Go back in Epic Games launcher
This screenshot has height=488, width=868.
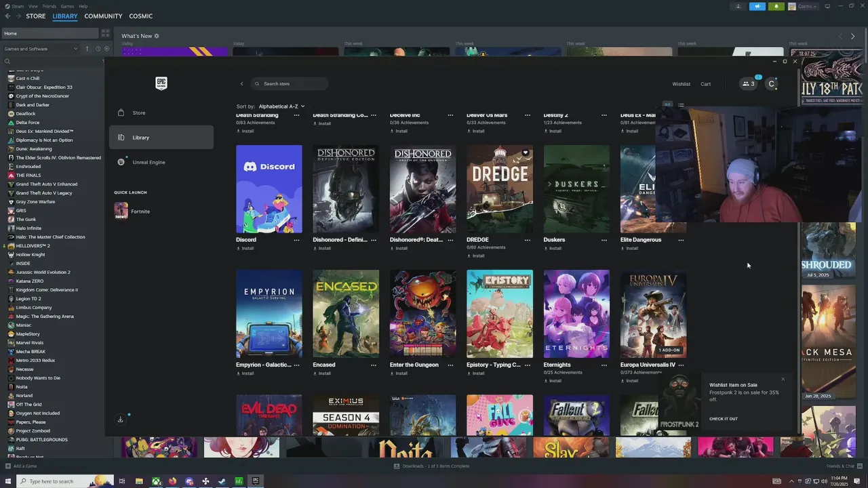point(241,84)
